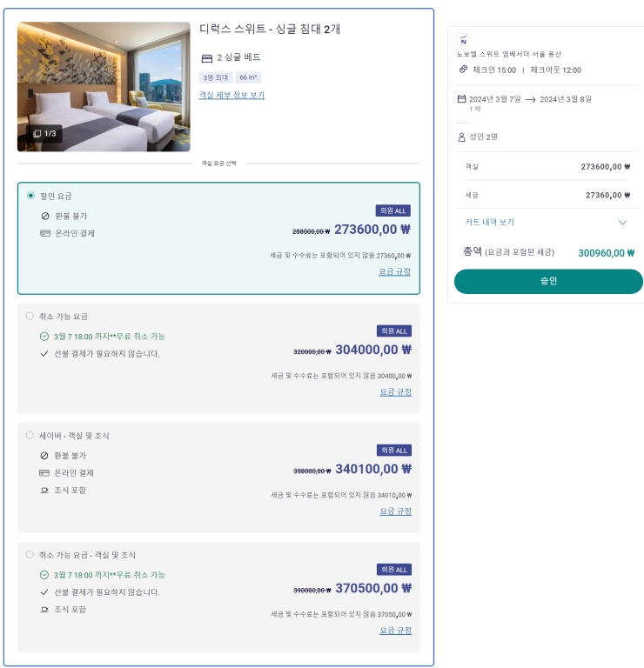The height and width of the screenshot is (668, 644).
Task: Select the 할인 요금 radio button
Action: tap(31, 196)
